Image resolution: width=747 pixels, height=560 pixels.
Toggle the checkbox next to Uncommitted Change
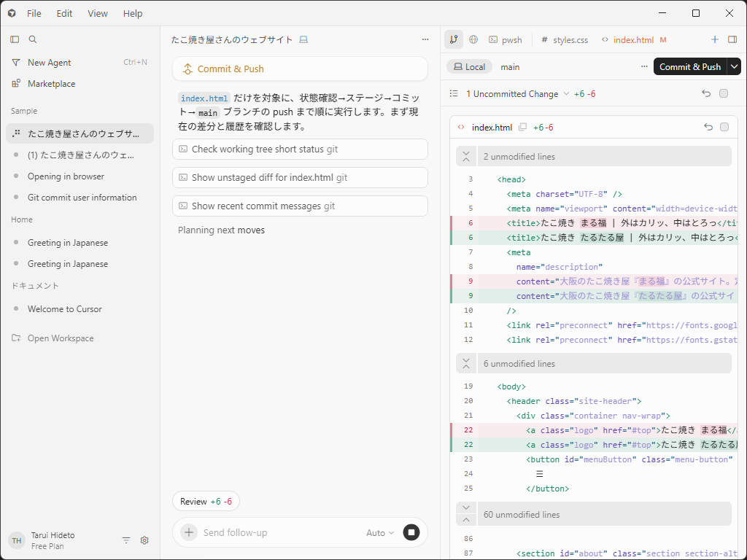[x=724, y=94]
